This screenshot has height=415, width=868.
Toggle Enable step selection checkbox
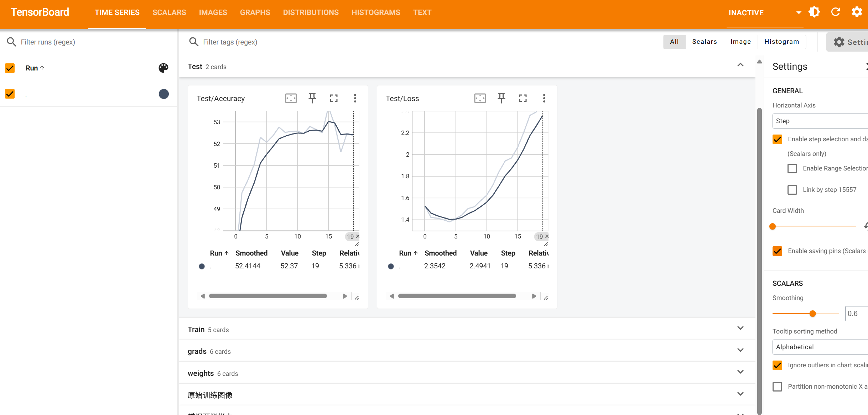[778, 139]
